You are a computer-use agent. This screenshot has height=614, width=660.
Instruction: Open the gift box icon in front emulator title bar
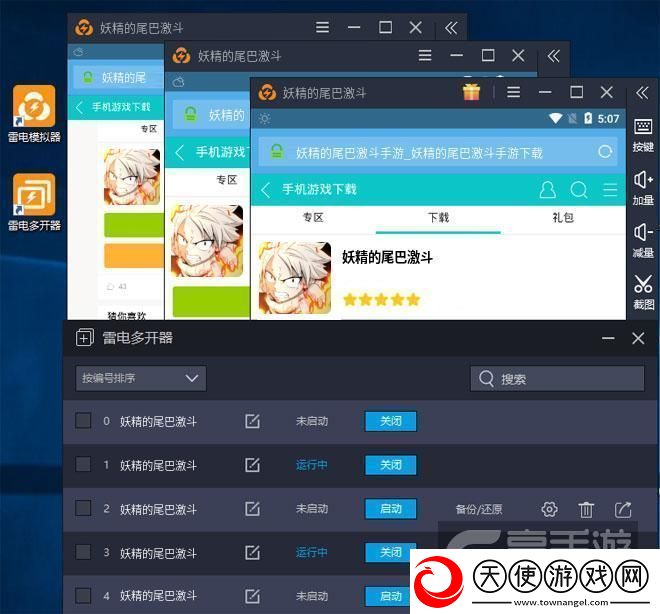pyautogui.click(x=471, y=92)
